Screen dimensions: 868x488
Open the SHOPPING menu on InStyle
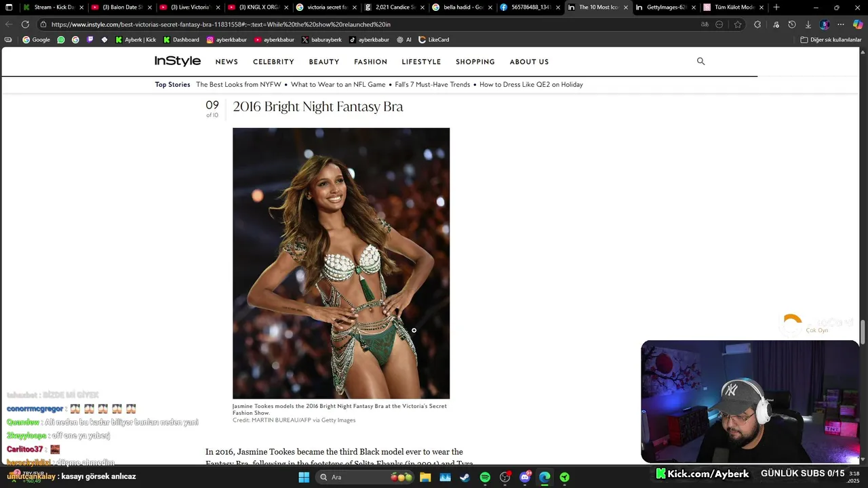pyautogui.click(x=475, y=62)
